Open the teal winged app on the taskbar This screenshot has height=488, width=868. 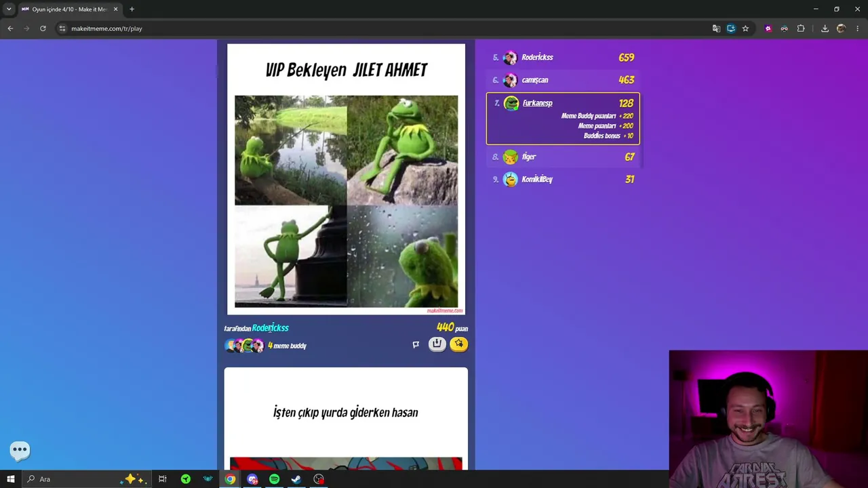208,479
